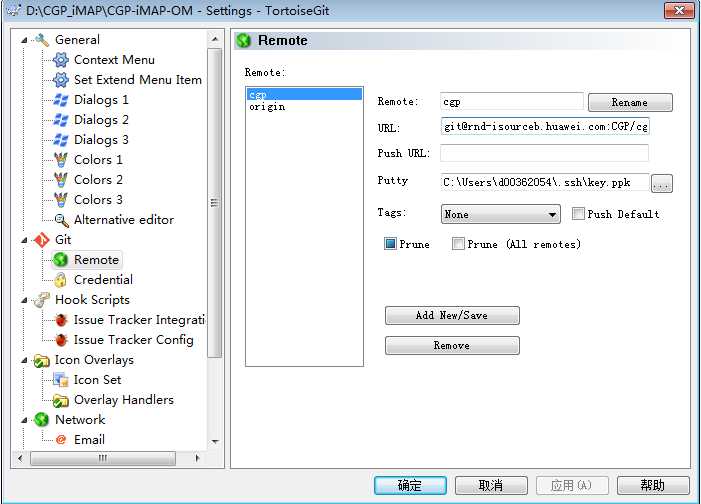Click the Credential padlock icon

click(x=61, y=280)
